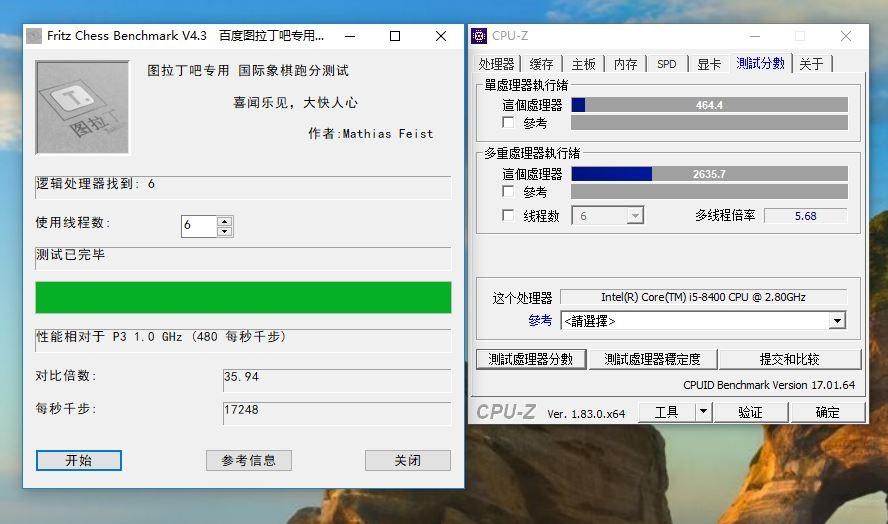Expand the 參考 <請選擇> processor dropdown
The width and height of the screenshot is (888, 524).
(x=837, y=321)
